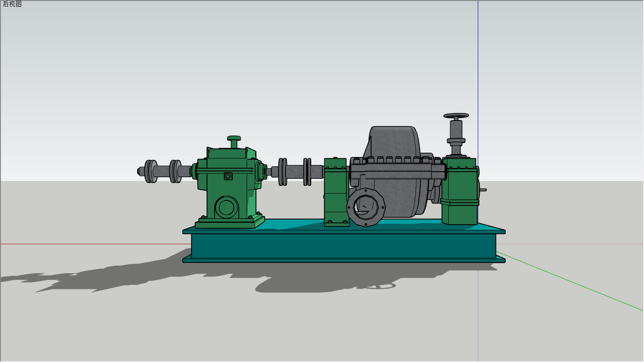Click the coupling flange right of the gearbox
Screen dimensions: 644x362
283,172
